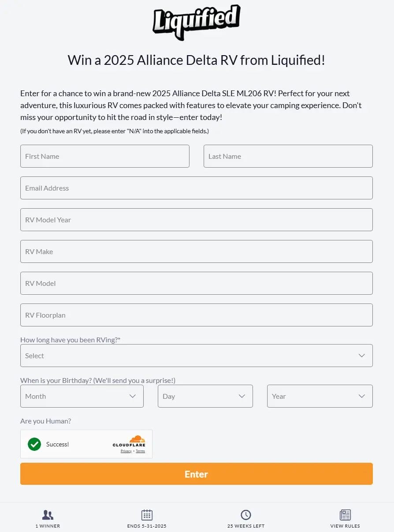Viewport: 394px width, 532px height.
Task: Open the 'How long have you been RVing?' select
Action: 196,355
